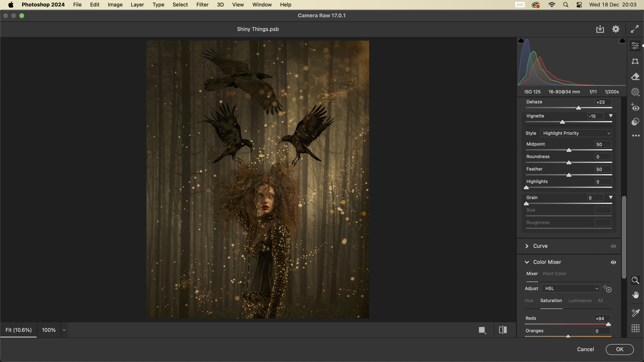Toggle the grid overlay icon

click(x=635, y=328)
